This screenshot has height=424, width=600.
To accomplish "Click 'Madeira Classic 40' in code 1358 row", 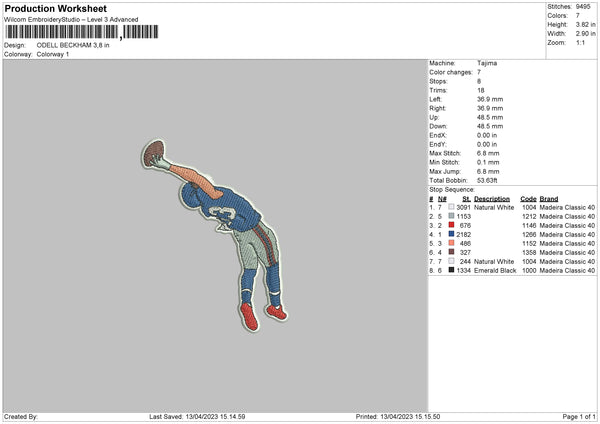I will 567,252.
